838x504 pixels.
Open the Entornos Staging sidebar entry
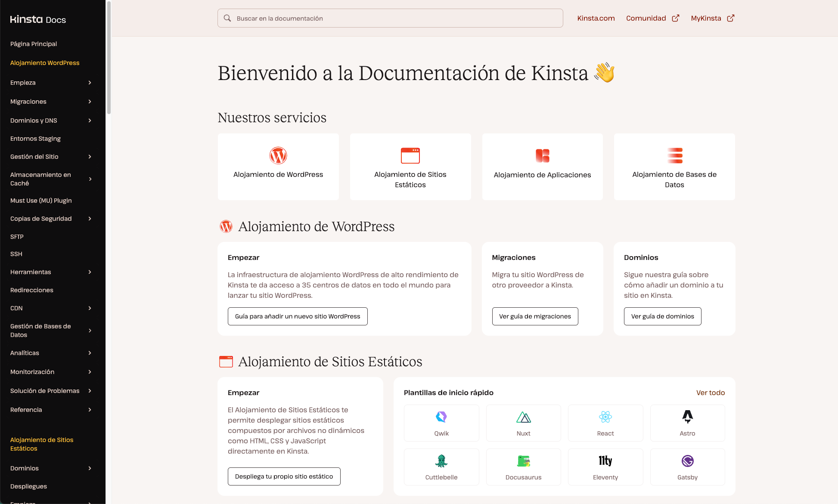[35, 139]
